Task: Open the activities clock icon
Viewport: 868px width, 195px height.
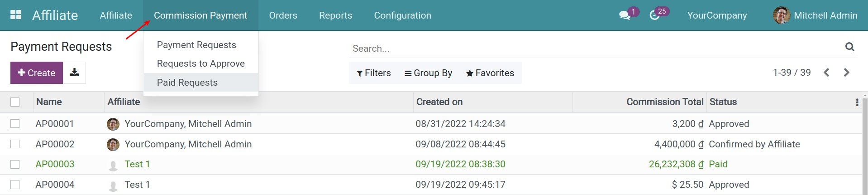Action: 654,15
